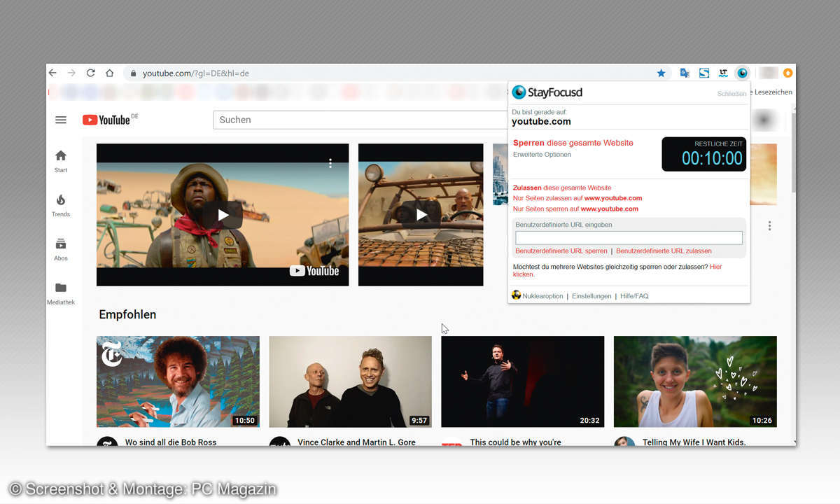Click the YouTube Suchen search field
The height and width of the screenshot is (504, 840).
[360, 120]
